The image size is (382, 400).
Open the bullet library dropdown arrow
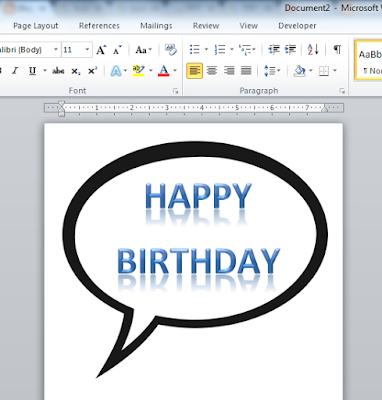(x=206, y=50)
